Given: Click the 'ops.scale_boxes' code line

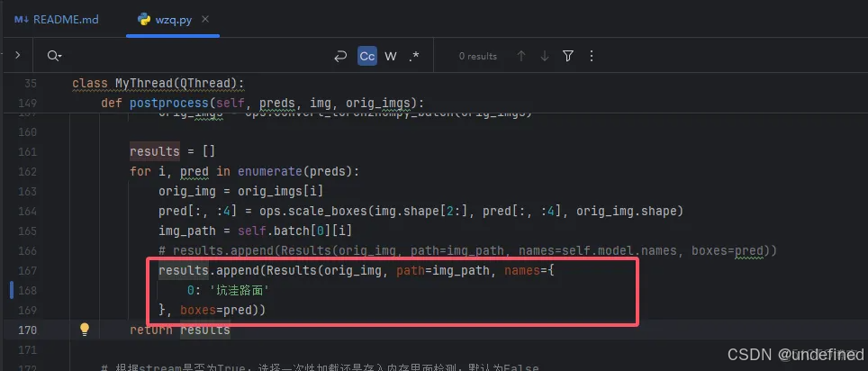Looking at the screenshot, I should (x=421, y=211).
